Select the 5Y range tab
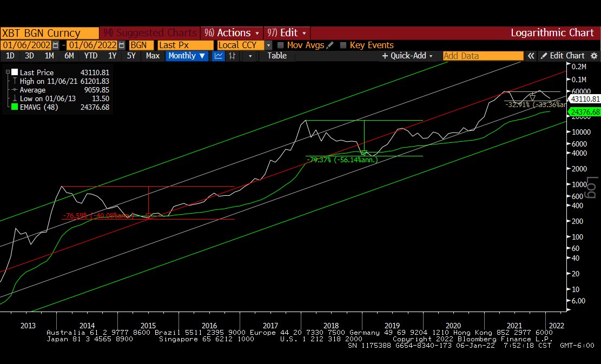 [x=131, y=56]
